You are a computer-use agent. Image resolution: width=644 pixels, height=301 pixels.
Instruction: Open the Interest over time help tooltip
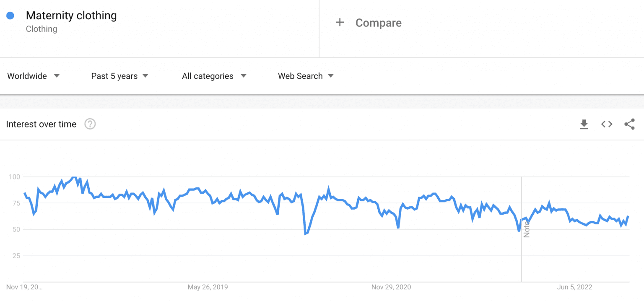(x=90, y=124)
